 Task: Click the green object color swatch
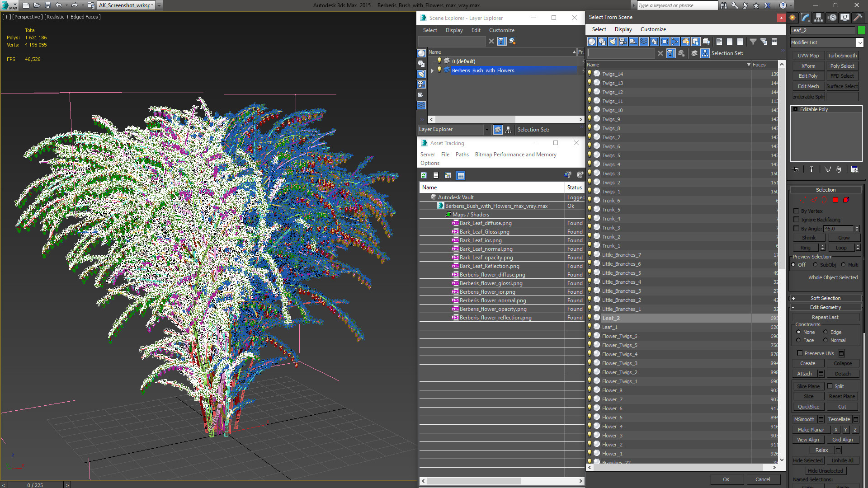pos(861,30)
